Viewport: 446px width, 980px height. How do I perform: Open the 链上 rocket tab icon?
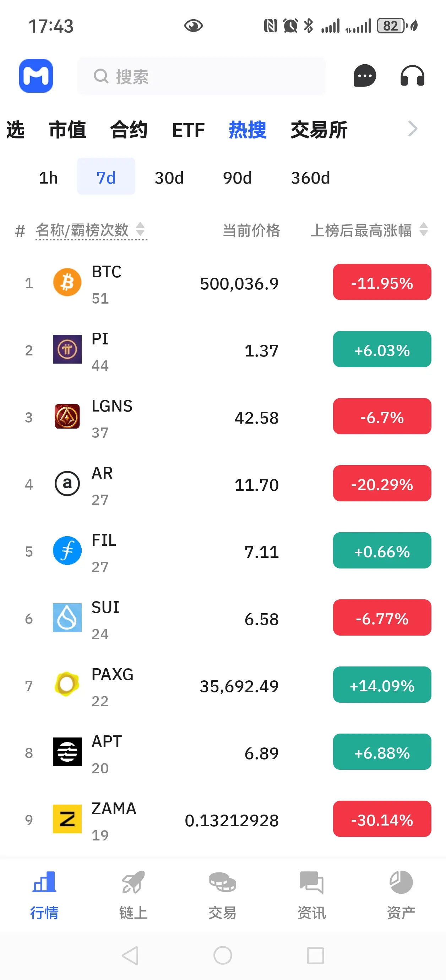(133, 882)
